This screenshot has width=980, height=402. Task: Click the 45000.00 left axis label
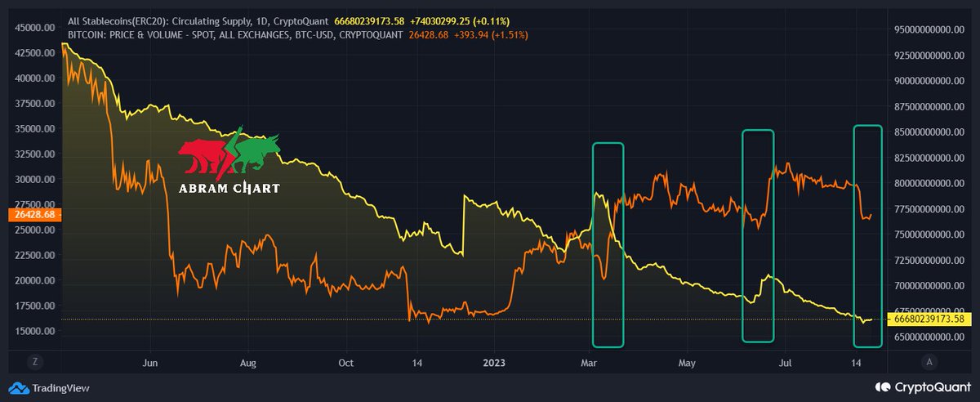34,28
